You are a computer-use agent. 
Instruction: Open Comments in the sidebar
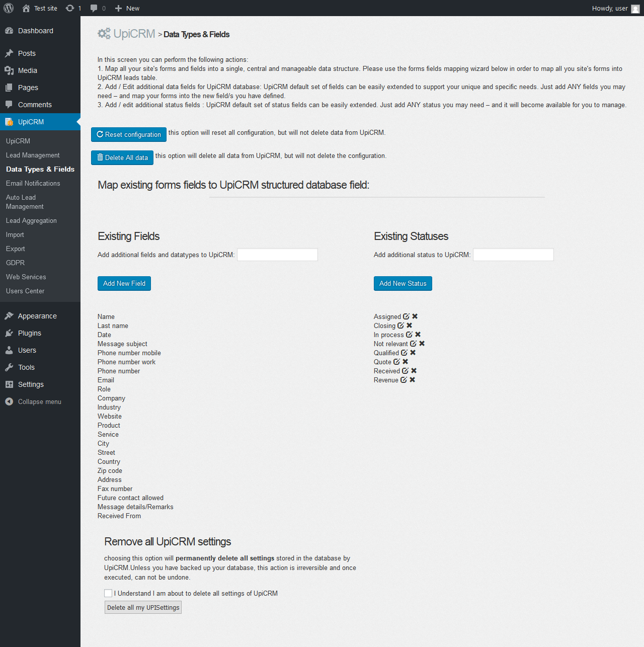[x=40, y=105]
